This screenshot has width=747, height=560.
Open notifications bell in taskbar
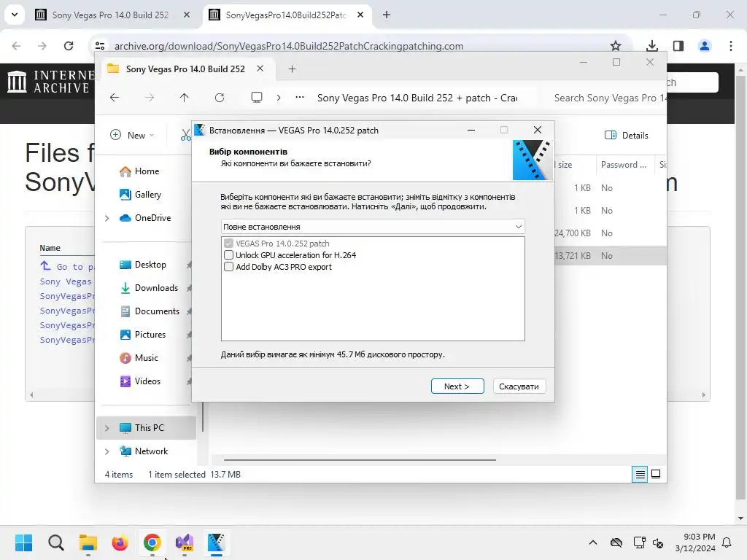(x=727, y=542)
